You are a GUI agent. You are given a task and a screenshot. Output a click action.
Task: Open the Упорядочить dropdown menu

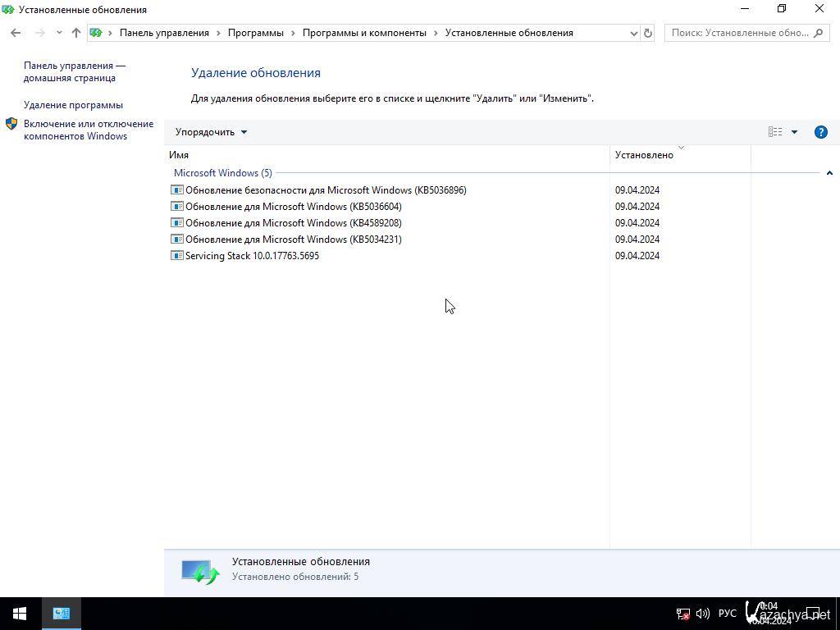pyautogui.click(x=211, y=132)
